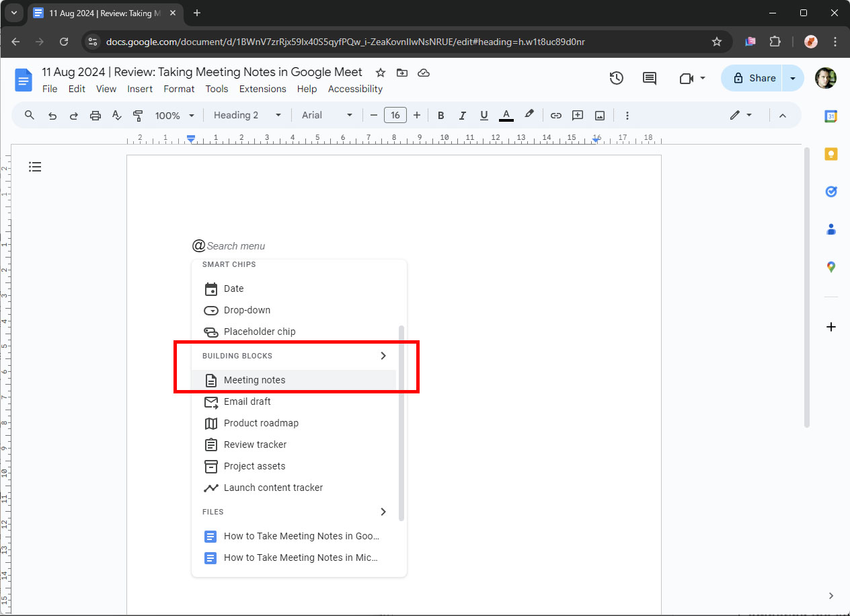Toggle underline formatting
This screenshot has width=850, height=616.
point(484,116)
